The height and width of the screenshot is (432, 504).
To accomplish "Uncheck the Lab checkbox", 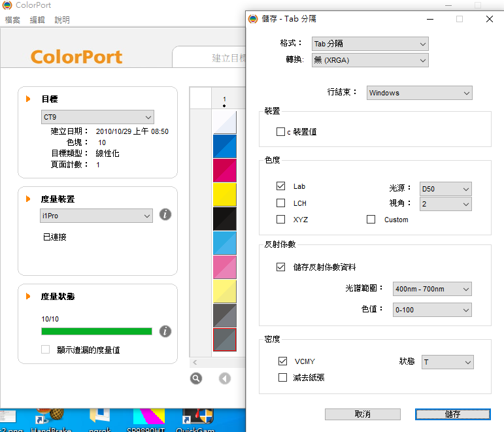I will tap(280, 186).
